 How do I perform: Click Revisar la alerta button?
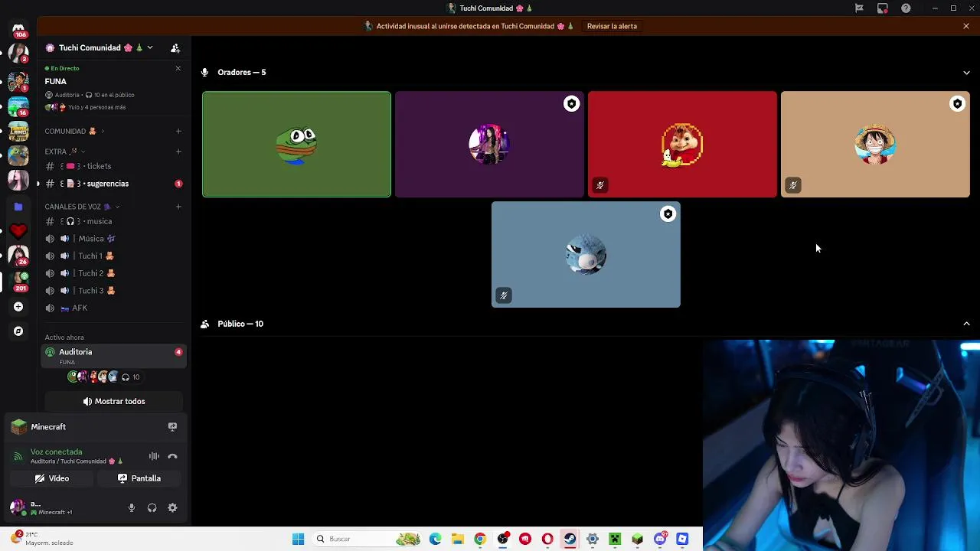coord(612,26)
